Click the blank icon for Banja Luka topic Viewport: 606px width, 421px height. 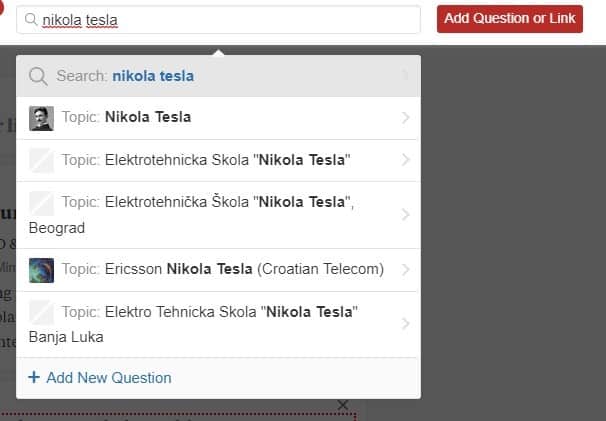(41, 312)
